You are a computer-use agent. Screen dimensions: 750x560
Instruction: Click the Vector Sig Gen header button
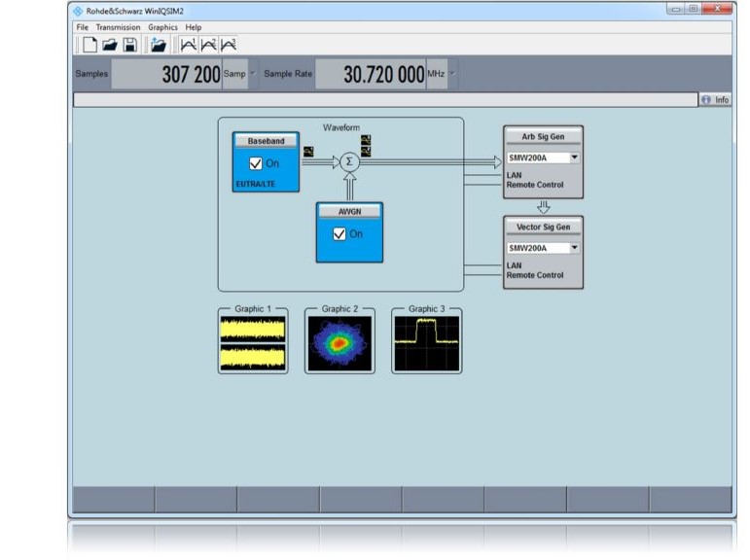544,227
